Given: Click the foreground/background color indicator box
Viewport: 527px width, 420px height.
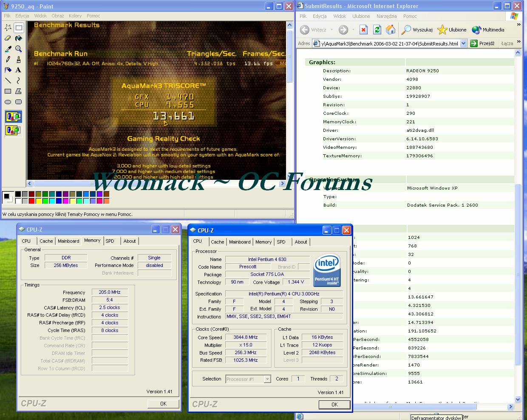Looking at the screenshot, I should click(x=8, y=198).
